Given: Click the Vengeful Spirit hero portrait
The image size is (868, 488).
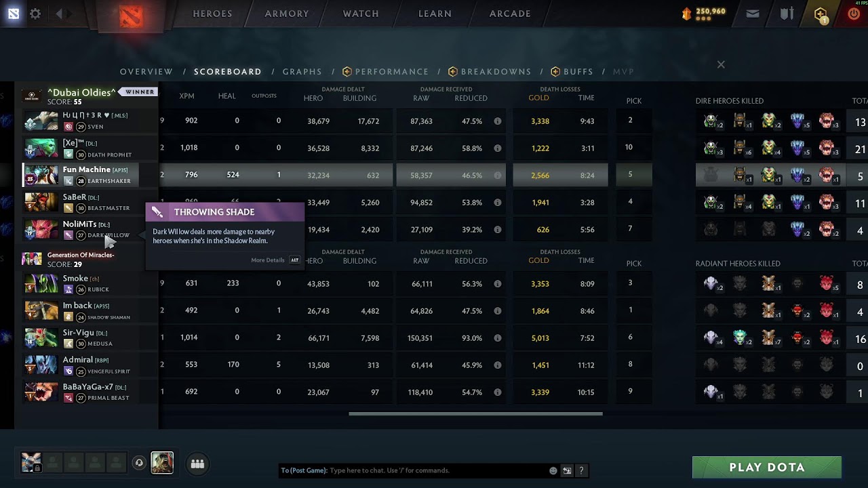Looking at the screenshot, I should tap(41, 365).
